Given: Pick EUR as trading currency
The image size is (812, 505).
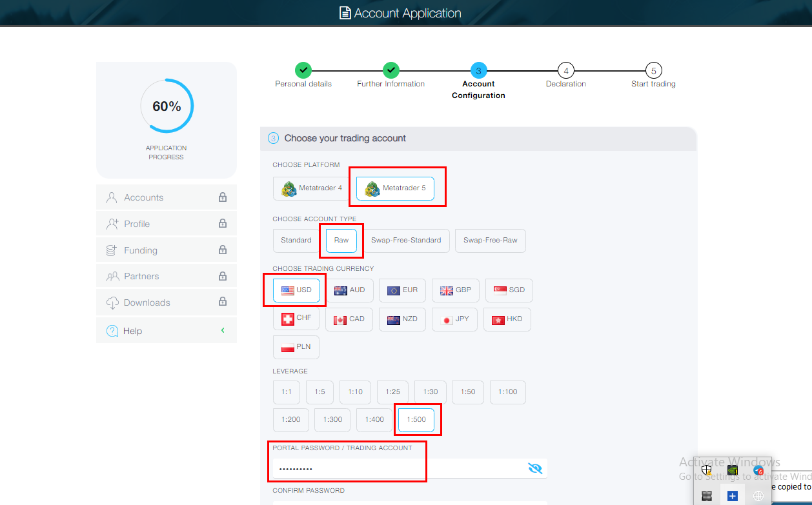Looking at the screenshot, I should (x=403, y=290).
